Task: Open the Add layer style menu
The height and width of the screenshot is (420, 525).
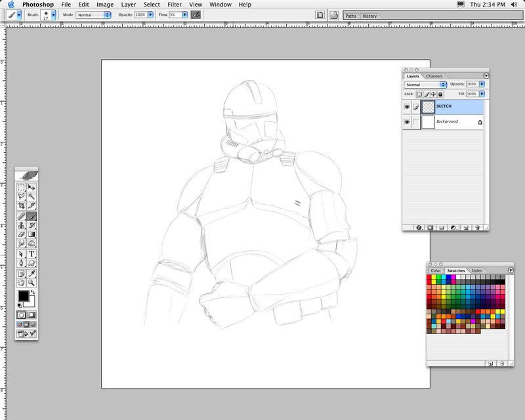Action: [419, 228]
